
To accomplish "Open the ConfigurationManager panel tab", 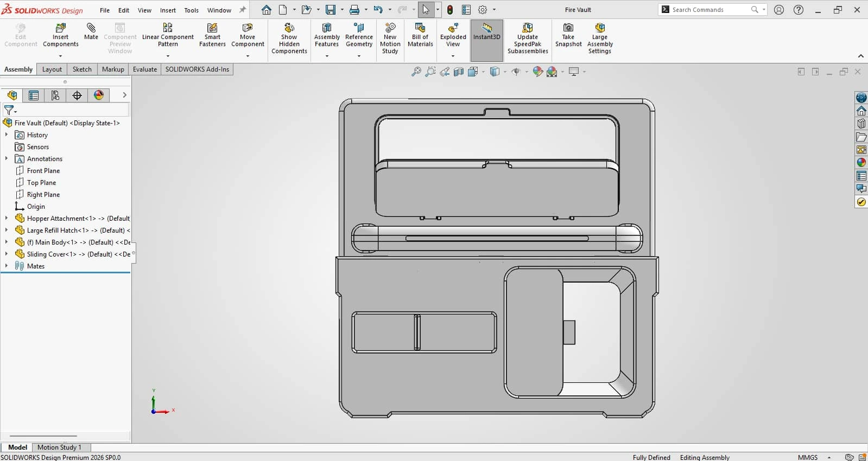I will coord(55,95).
